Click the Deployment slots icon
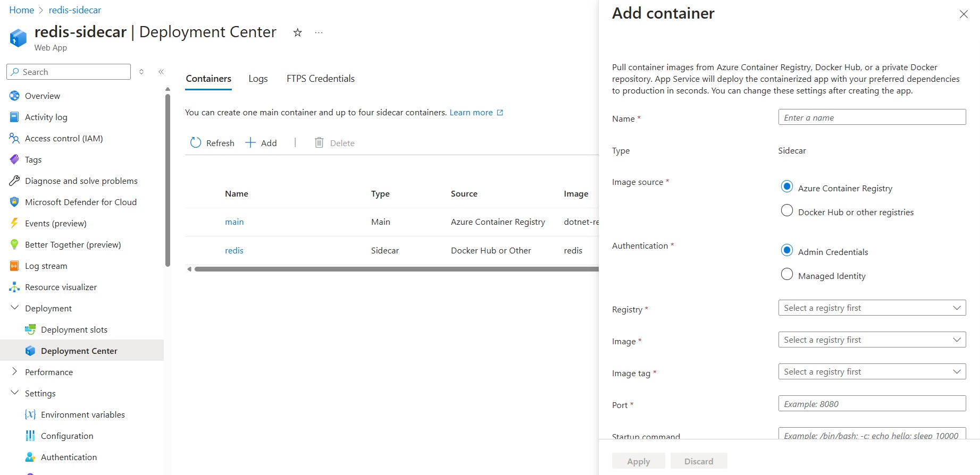The image size is (980, 475). [30, 329]
